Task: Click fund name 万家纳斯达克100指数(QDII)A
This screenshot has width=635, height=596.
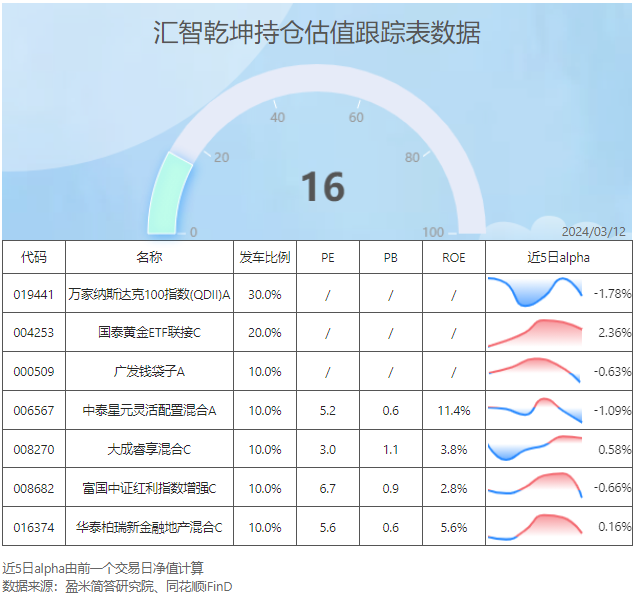Action: pos(149,294)
